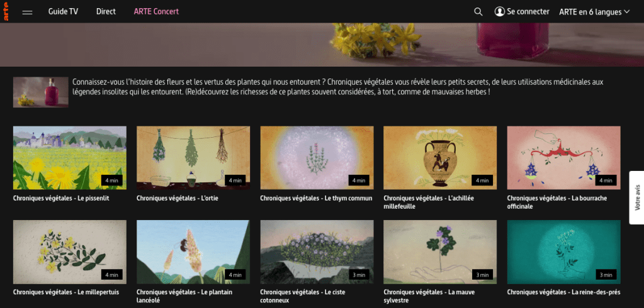Click the Se connecter link
This screenshot has height=308, width=644.
[x=528, y=11]
